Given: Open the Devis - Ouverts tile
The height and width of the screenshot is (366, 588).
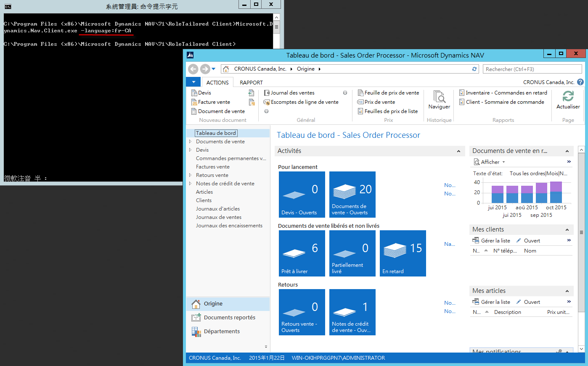Looking at the screenshot, I should point(302,195).
